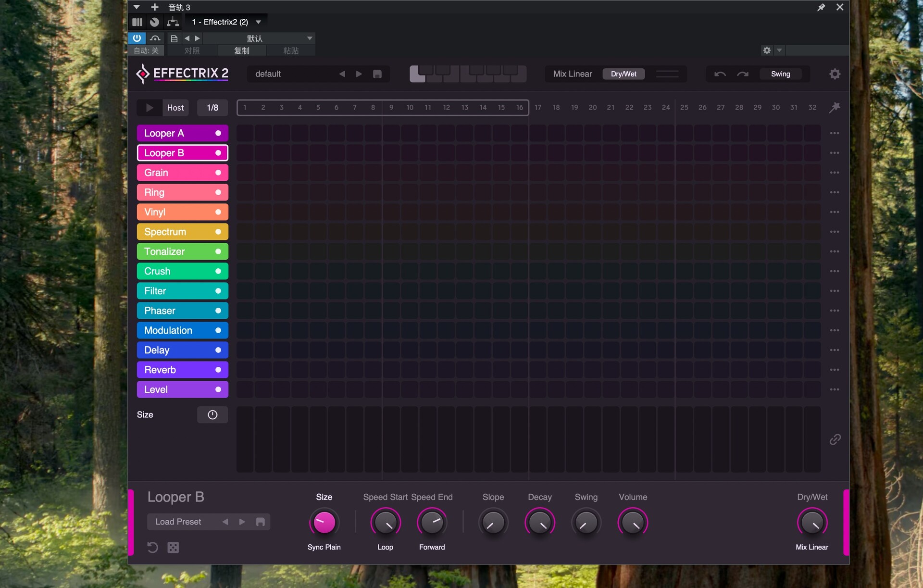The width and height of the screenshot is (923, 588).
Task: Open the 1/8 step length selector
Action: coord(212,108)
